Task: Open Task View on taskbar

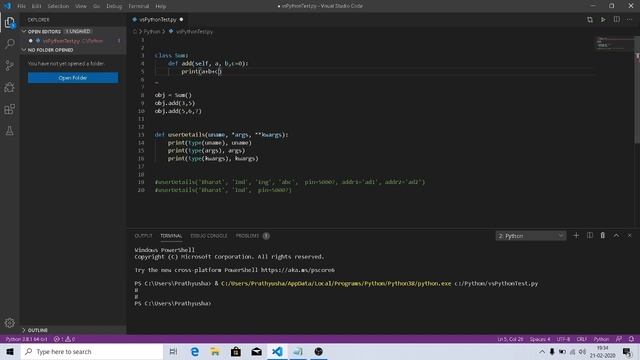Action: [x=173, y=351]
